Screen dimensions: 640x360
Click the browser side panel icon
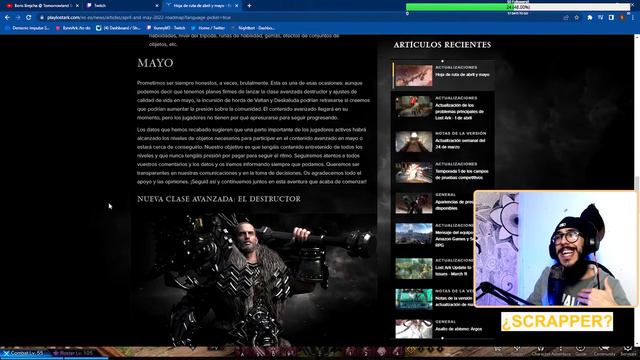(611, 18)
